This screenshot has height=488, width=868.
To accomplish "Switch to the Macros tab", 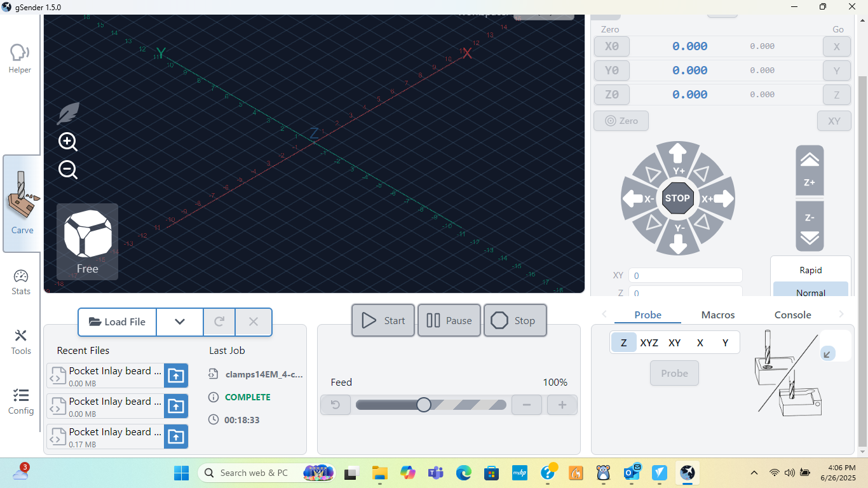I will coord(717,314).
